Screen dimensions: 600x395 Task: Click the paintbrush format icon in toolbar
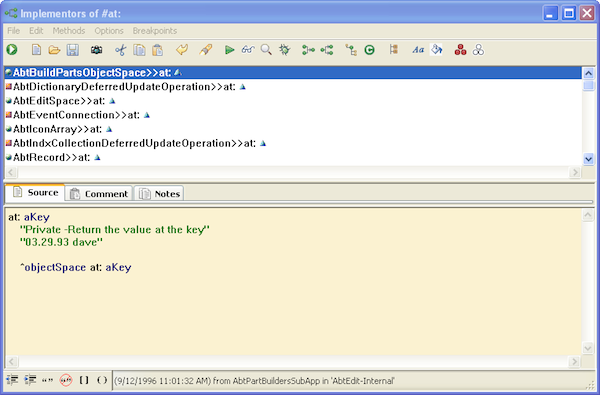205,50
